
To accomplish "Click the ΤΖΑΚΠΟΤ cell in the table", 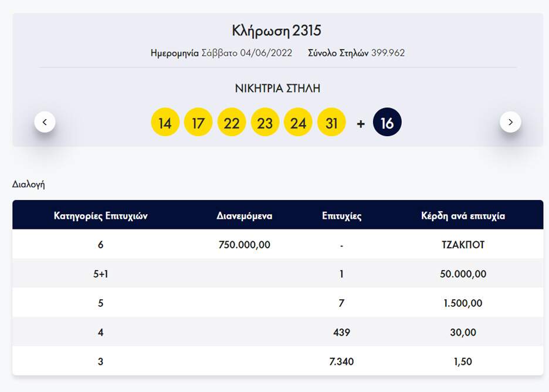I will [463, 245].
